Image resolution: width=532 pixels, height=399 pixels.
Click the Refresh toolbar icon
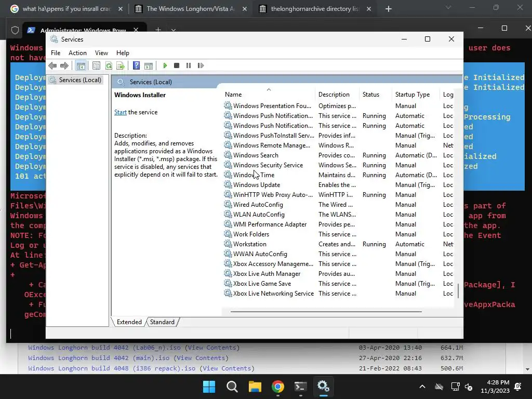click(x=109, y=65)
